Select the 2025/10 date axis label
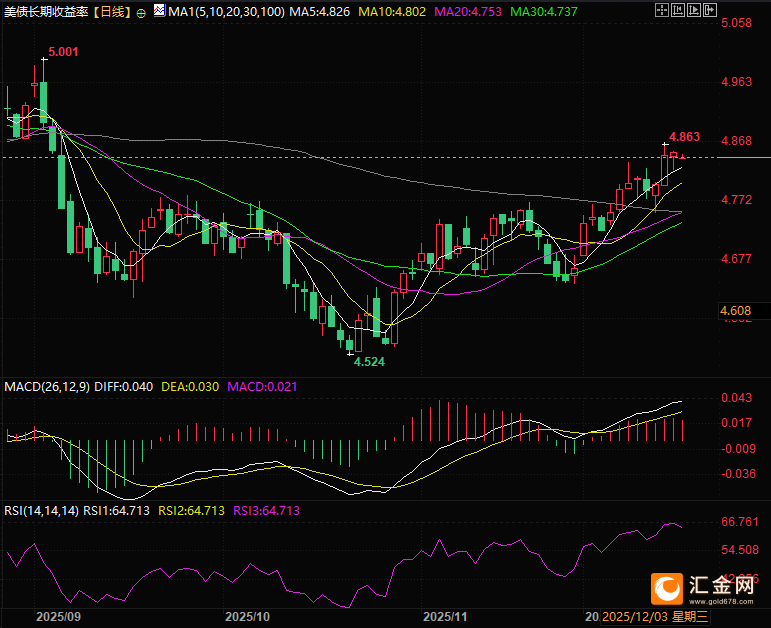Viewport: 771px width, 628px height. click(x=247, y=617)
